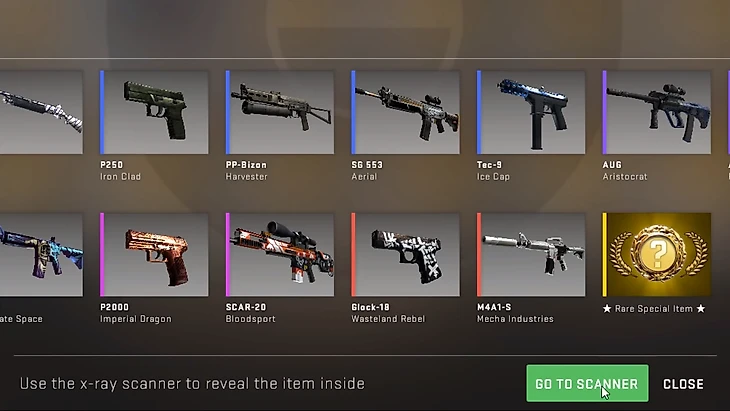
Task: Open the Glock-18 Wasteland Rebel image
Action: 406,255
